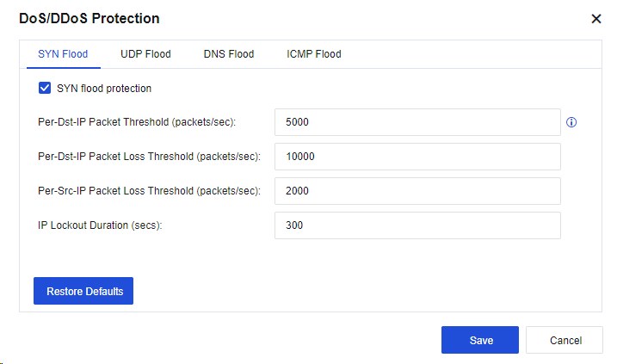
Task: Switch to the UDP Flood tab
Action: [145, 54]
